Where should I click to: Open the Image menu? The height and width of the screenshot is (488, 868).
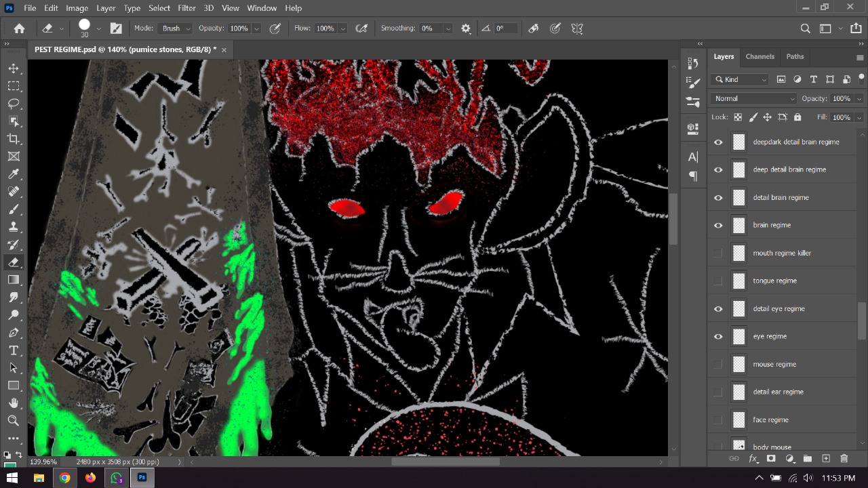[77, 8]
